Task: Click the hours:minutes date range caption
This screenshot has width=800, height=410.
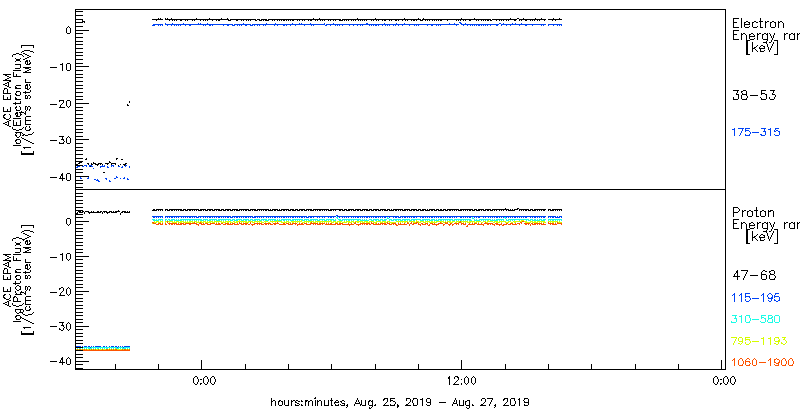Action: click(399, 402)
